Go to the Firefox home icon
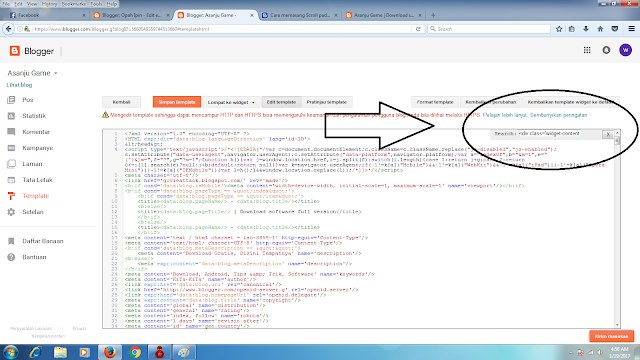 point(600,29)
